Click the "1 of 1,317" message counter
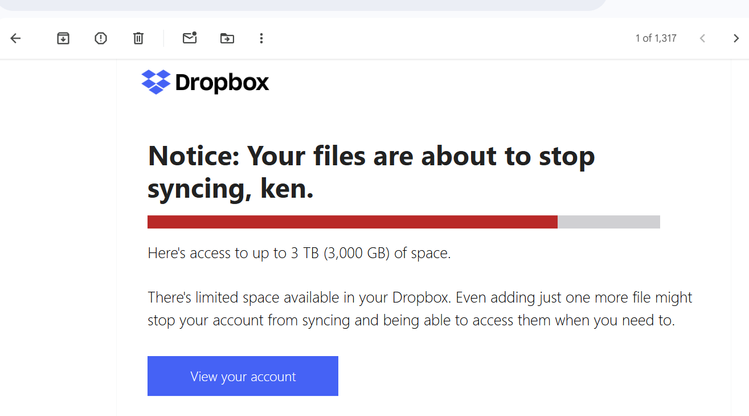The height and width of the screenshot is (416, 749). pyautogui.click(x=656, y=38)
